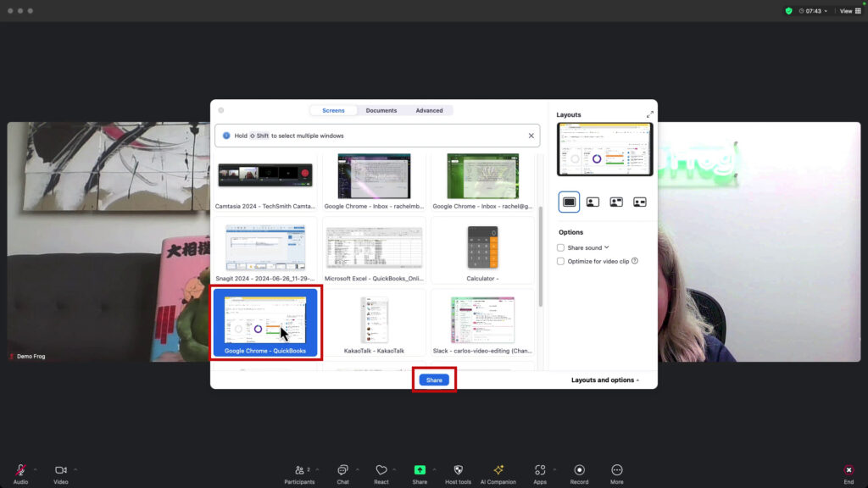Unmute the microphone via the Audio icon
868x488 pixels.
(19, 471)
